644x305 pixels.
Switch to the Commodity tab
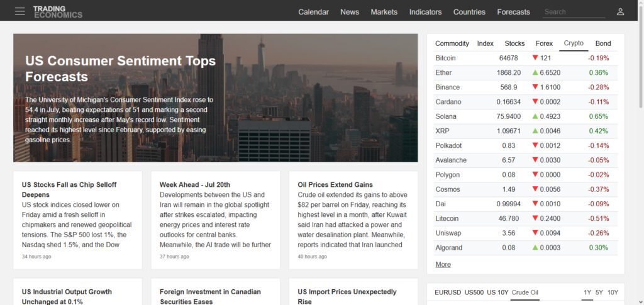[452, 43]
